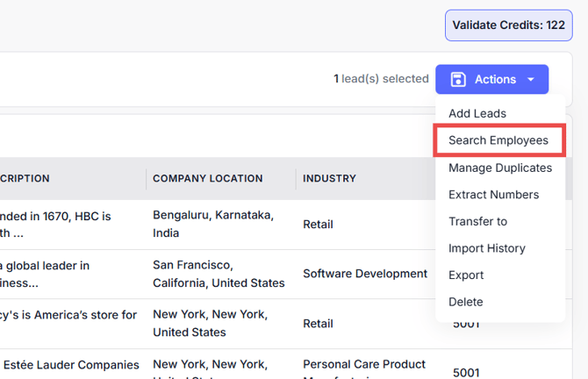Sort by the Company Location column header
Image resolution: width=588 pixels, height=379 pixels.
click(x=207, y=178)
